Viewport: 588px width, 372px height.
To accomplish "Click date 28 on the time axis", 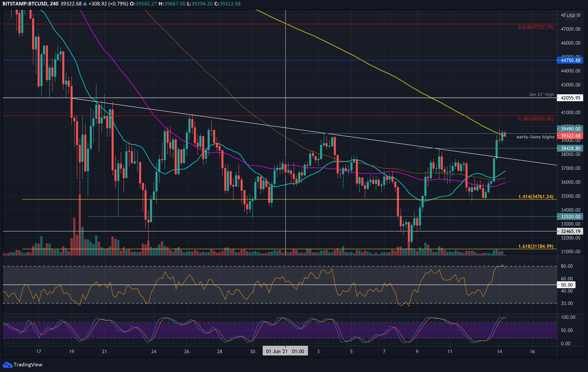I will click(220, 352).
